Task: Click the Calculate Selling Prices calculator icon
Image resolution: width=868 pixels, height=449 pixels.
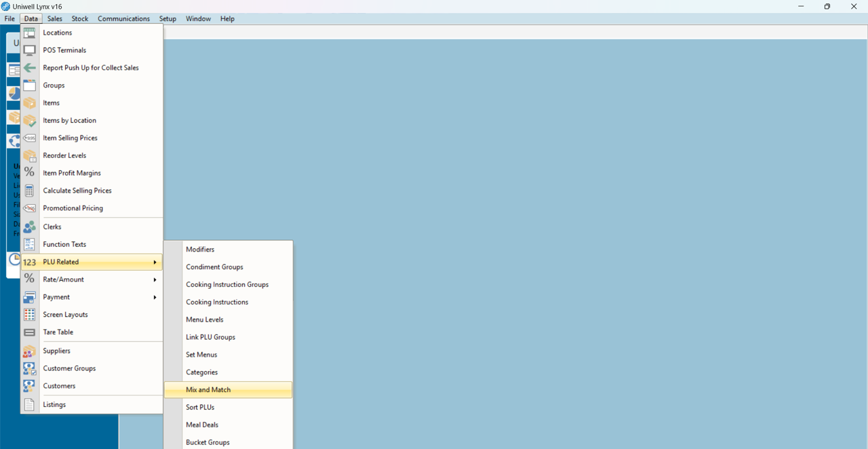Action: (x=29, y=191)
